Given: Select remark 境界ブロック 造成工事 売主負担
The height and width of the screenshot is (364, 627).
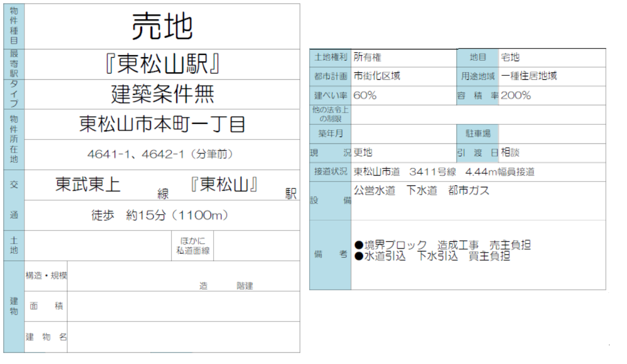Looking at the screenshot, I should click(442, 245).
